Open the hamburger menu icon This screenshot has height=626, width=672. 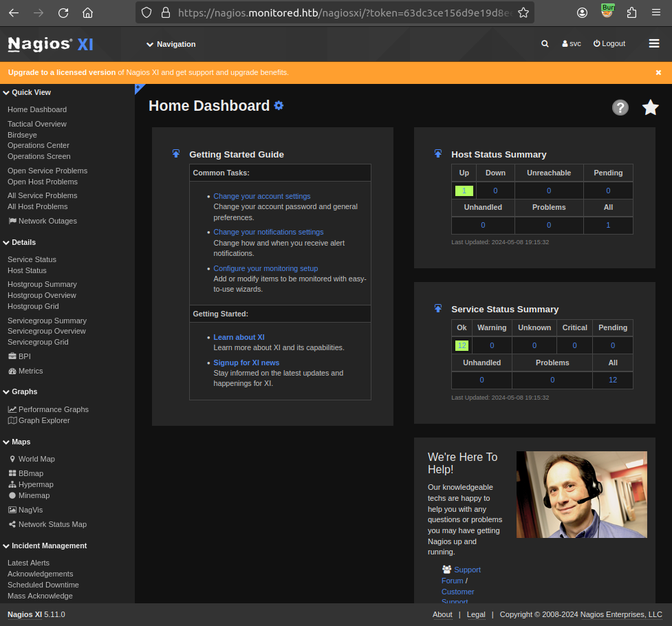653,44
